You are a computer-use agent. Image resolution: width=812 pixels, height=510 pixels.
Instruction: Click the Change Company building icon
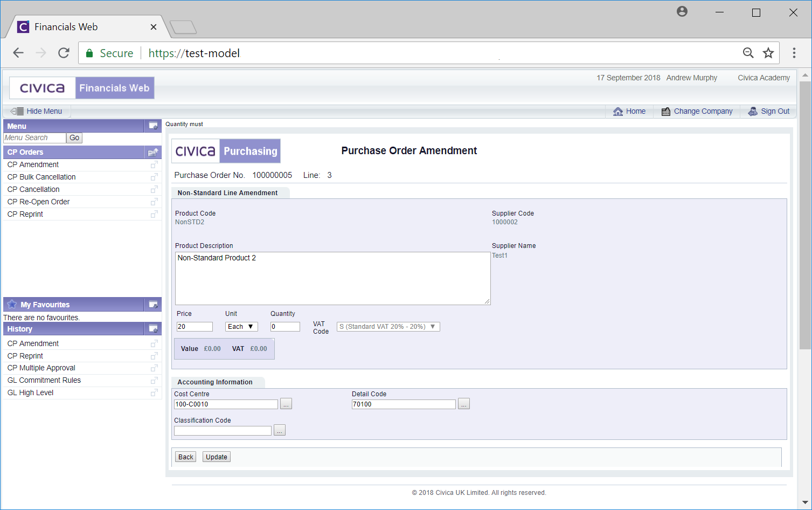tap(666, 112)
